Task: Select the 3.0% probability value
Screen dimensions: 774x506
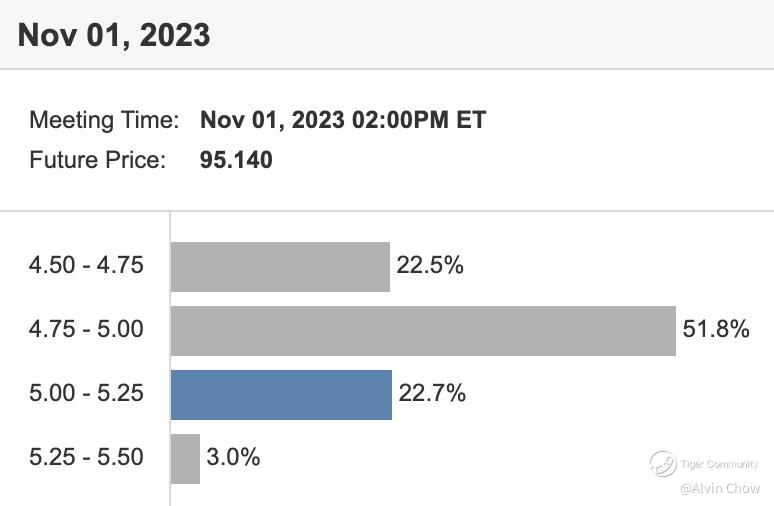Action: click(x=233, y=457)
